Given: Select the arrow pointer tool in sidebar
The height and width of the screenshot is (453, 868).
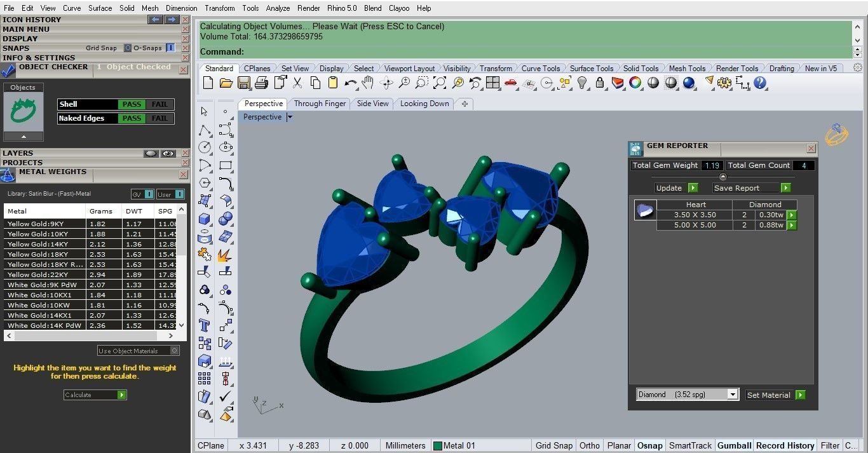Looking at the screenshot, I should tap(204, 111).
